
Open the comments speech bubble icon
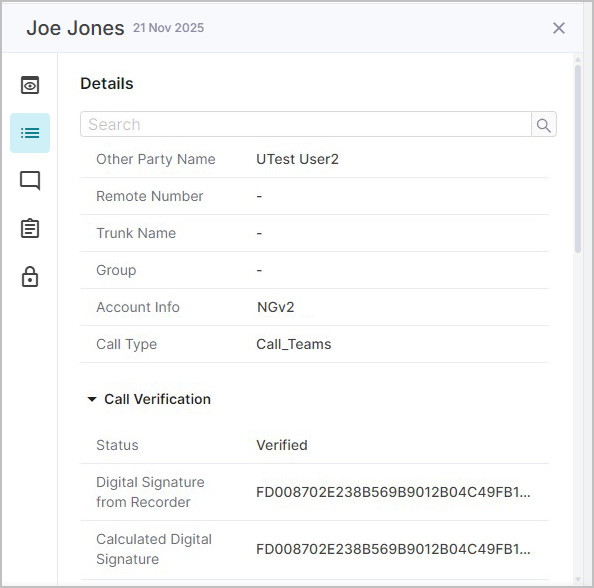(30, 180)
